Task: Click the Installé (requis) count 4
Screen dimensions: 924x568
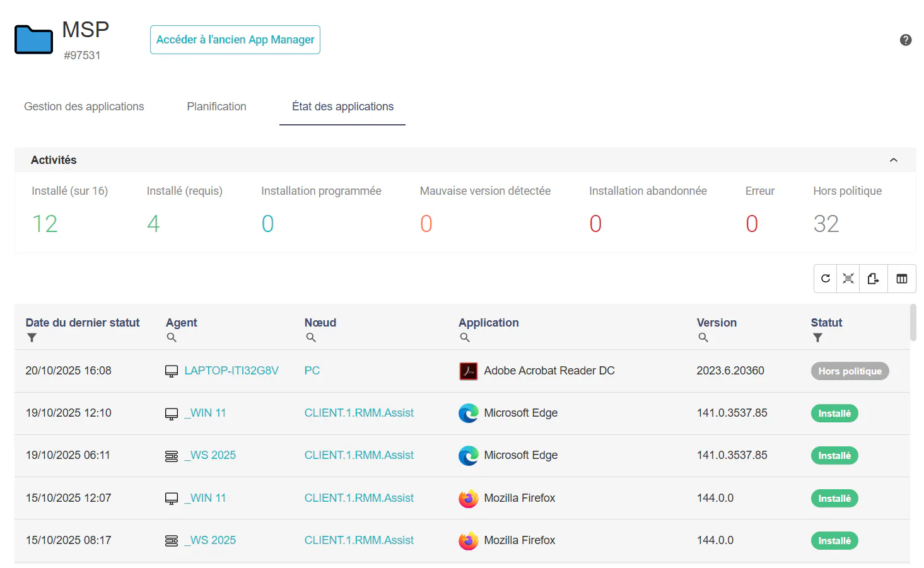Action: coord(153,224)
